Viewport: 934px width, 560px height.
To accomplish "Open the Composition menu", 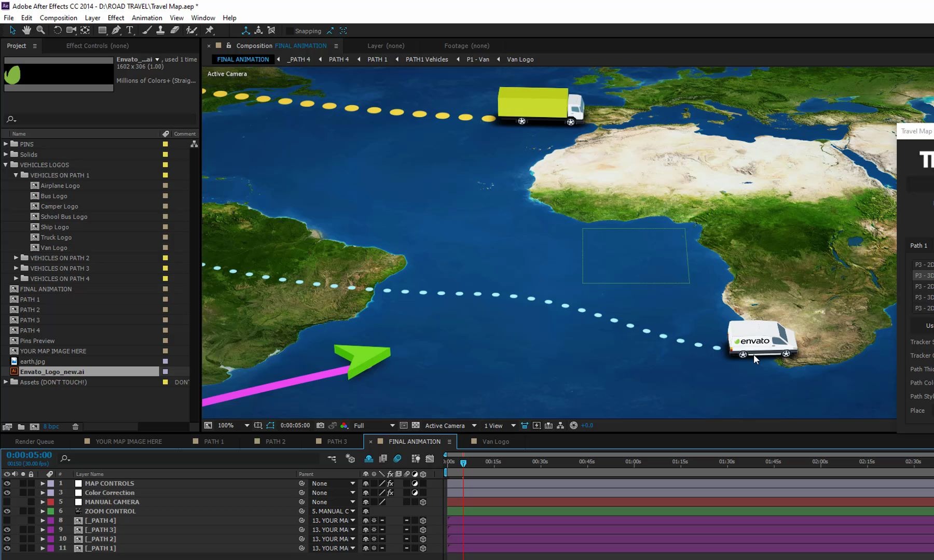I will click(x=58, y=18).
